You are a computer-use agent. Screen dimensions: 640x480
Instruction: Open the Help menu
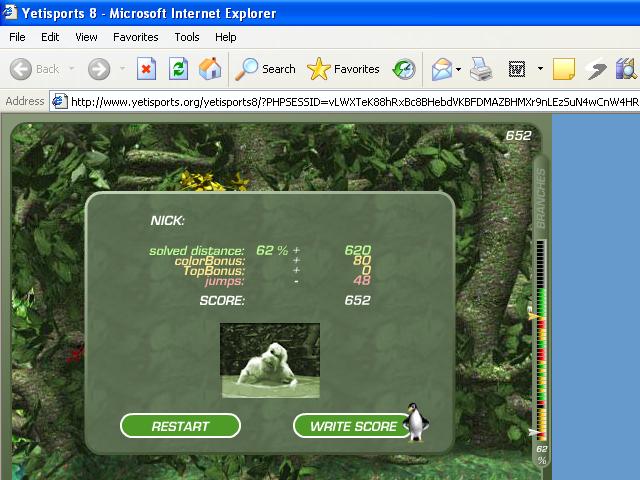(x=226, y=37)
